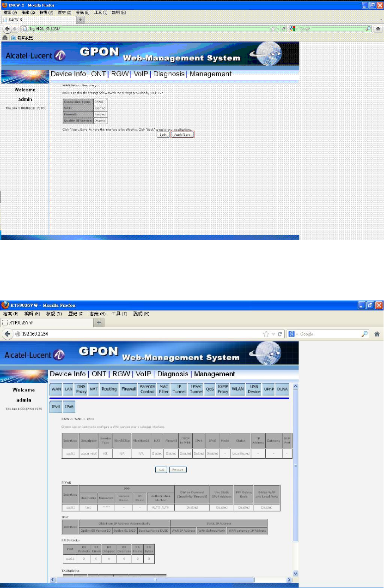Viewport: 384px width, 588px height.
Task: Select the UPnP sub-tab
Action: [x=268, y=389]
